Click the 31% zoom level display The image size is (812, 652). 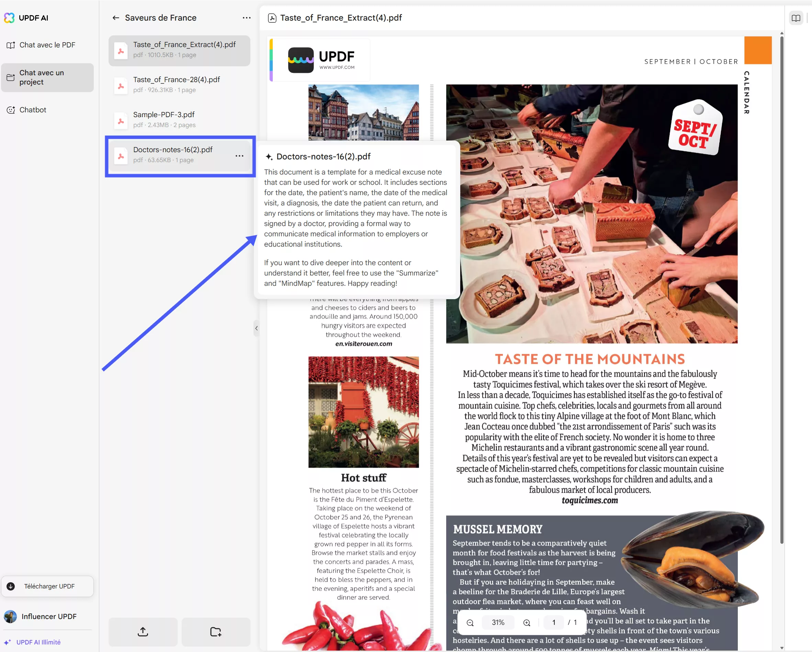(x=498, y=622)
